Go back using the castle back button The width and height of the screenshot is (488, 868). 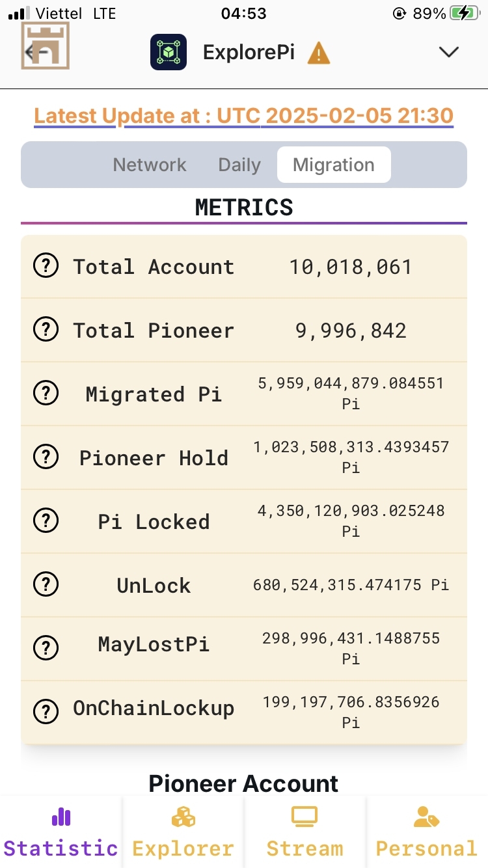pyautogui.click(x=46, y=46)
